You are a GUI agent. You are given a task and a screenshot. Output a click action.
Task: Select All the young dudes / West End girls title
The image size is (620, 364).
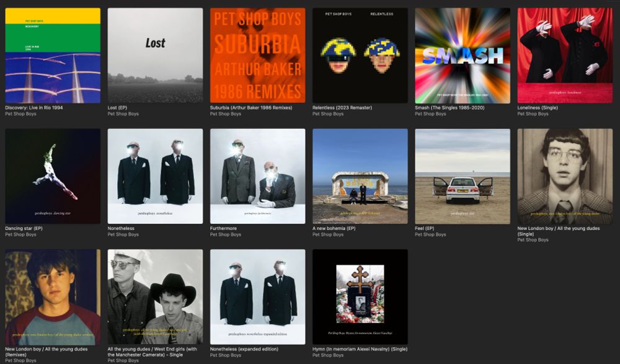tap(153, 352)
